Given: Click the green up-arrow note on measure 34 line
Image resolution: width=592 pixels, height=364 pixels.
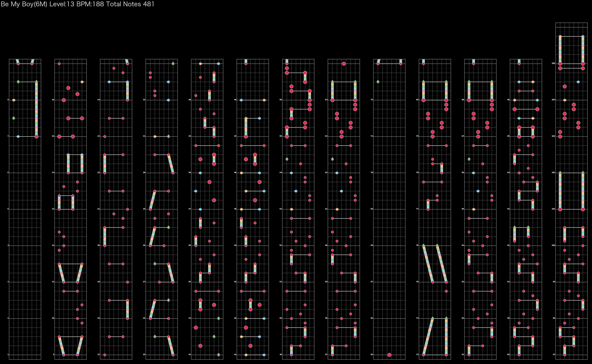Looking at the screenshot, I should pos(219,318).
